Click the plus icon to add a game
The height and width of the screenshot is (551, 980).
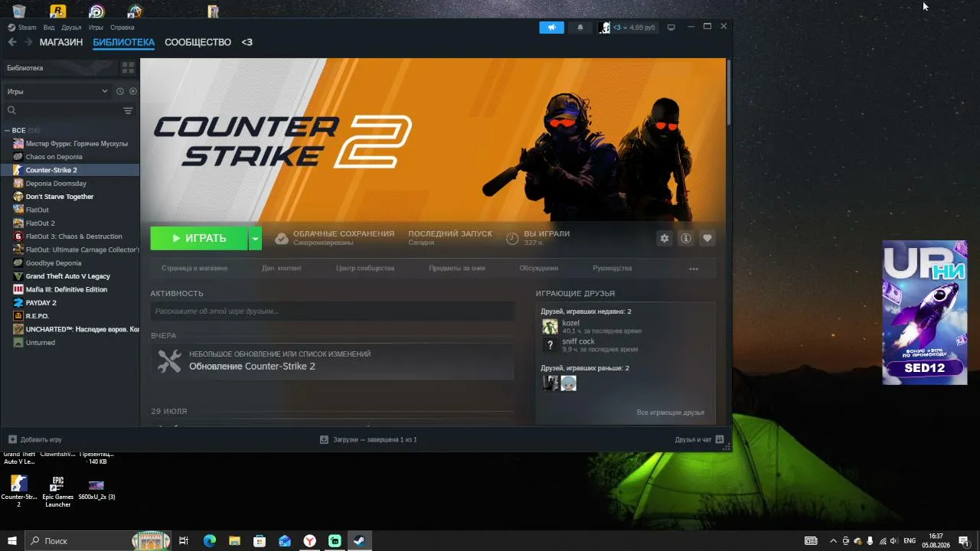tap(12, 439)
